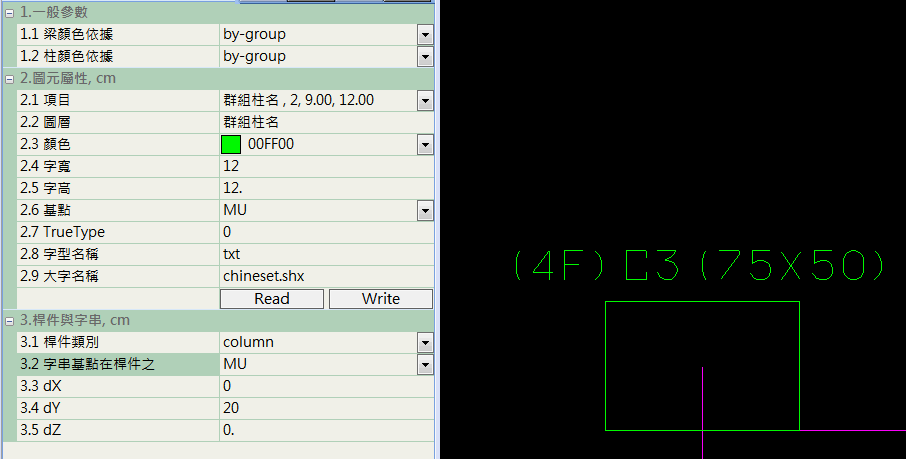Screen dimensions: 906x459
Task: Open dropdown for 1.1 梁顏色依據
Action: click(x=425, y=35)
